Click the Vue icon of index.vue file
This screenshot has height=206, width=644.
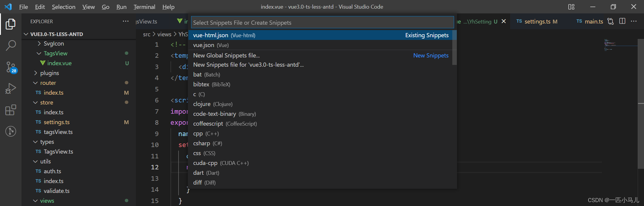coord(43,63)
